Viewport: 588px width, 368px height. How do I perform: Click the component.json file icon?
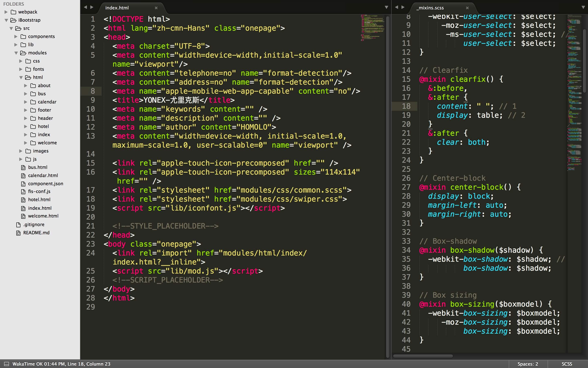(x=23, y=184)
